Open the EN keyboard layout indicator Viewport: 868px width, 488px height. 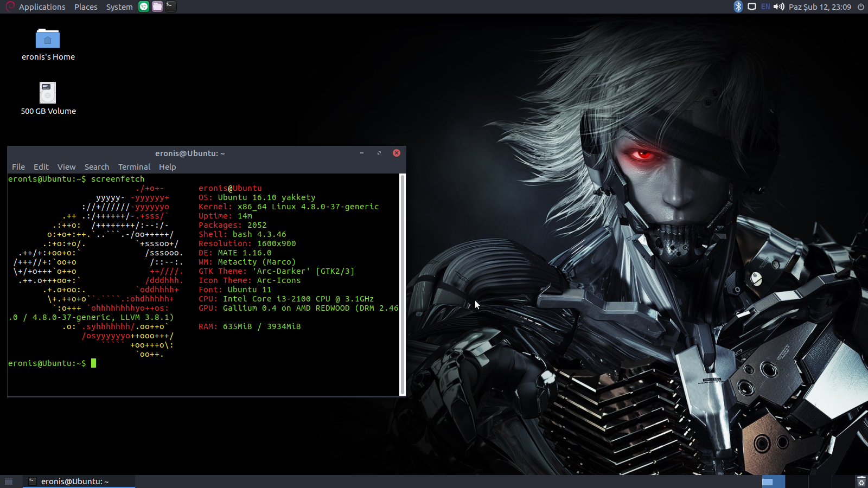[765, 7]
